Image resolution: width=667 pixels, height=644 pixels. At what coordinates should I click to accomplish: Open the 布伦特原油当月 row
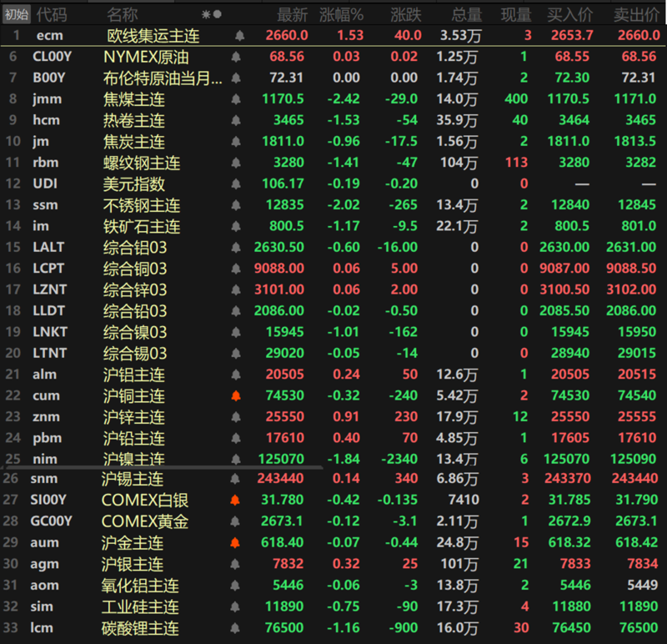coord(333,78)
